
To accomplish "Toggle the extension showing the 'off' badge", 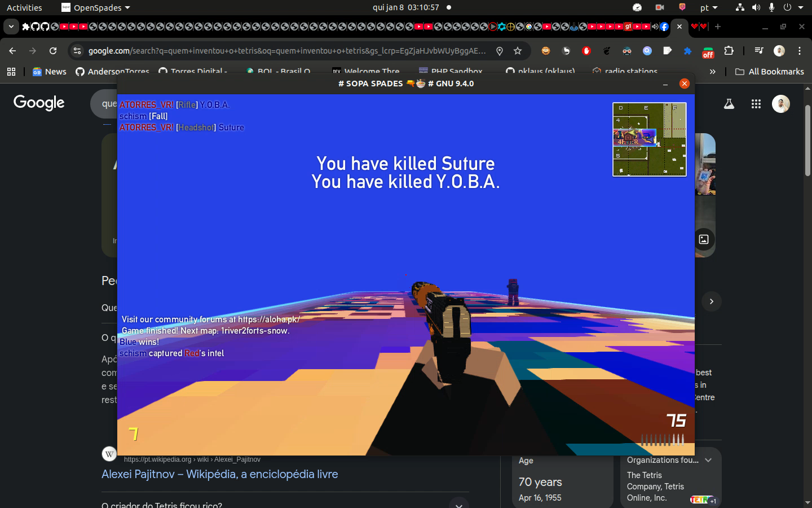I will (708, 51).
